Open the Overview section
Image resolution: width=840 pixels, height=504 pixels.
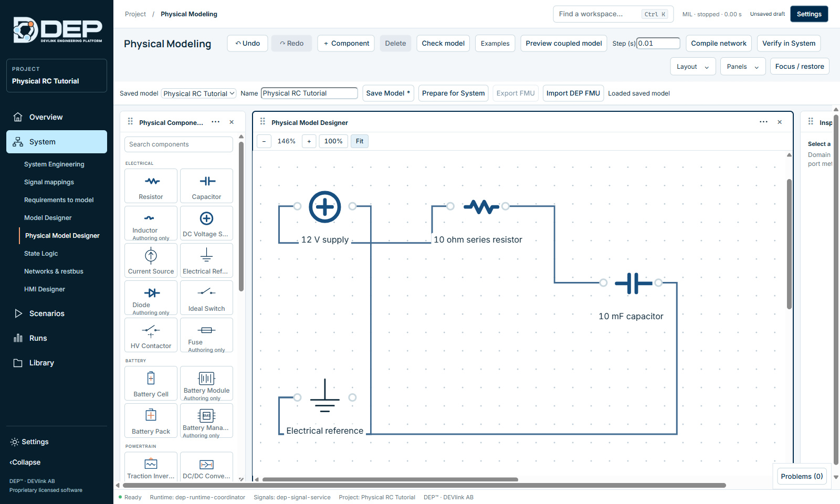(x=57, y=117)
